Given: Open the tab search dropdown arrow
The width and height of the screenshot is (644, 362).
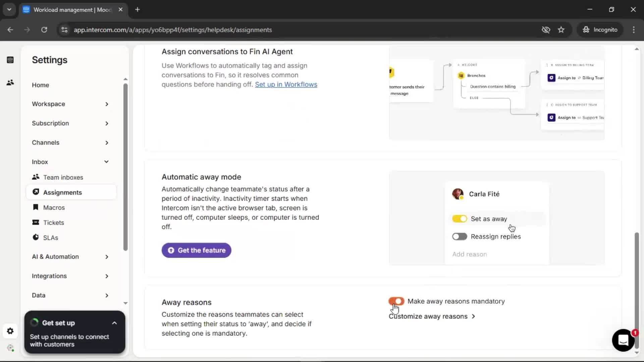Looking at the screenshot, I should pyautogui.click(x=9, y=9).
